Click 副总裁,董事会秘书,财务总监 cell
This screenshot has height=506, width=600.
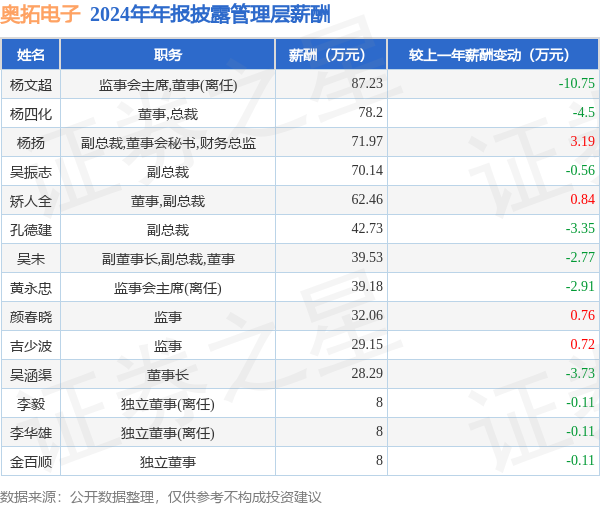click(x=168, y=143)
